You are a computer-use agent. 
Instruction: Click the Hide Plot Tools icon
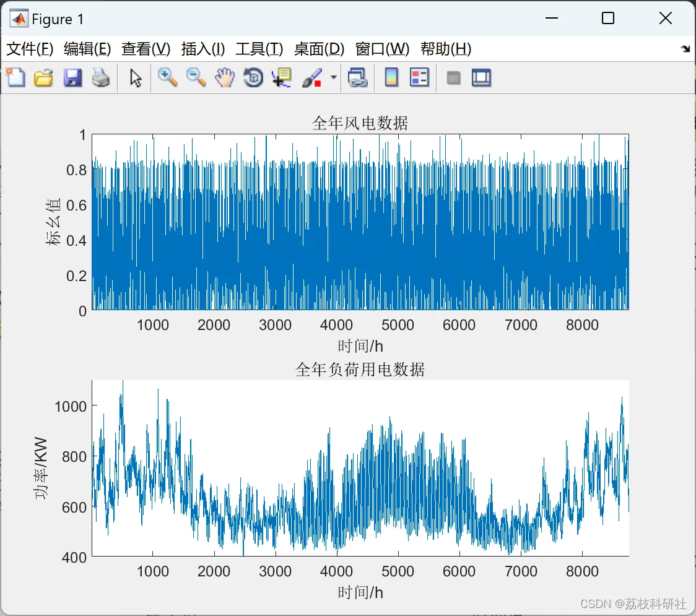[453, 78]
